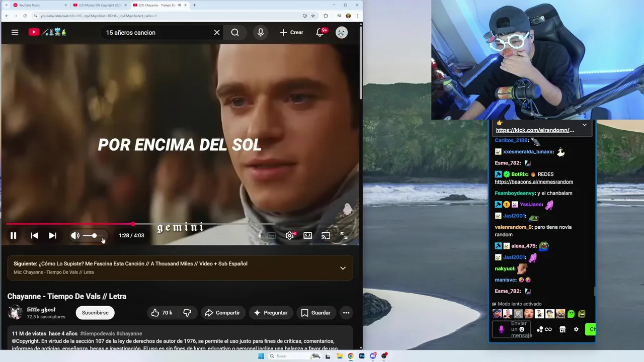Open chat settings gear
This screenshot has width=644, height=362.
click(576, 329)
